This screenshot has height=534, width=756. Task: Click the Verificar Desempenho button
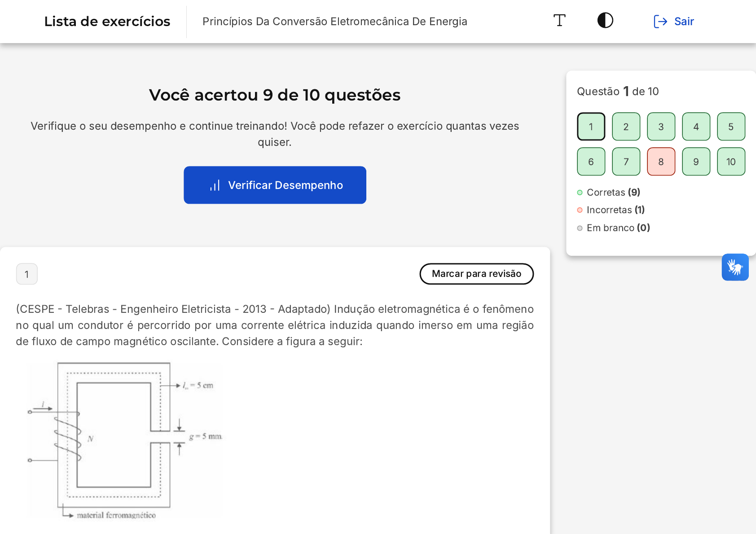275,185
